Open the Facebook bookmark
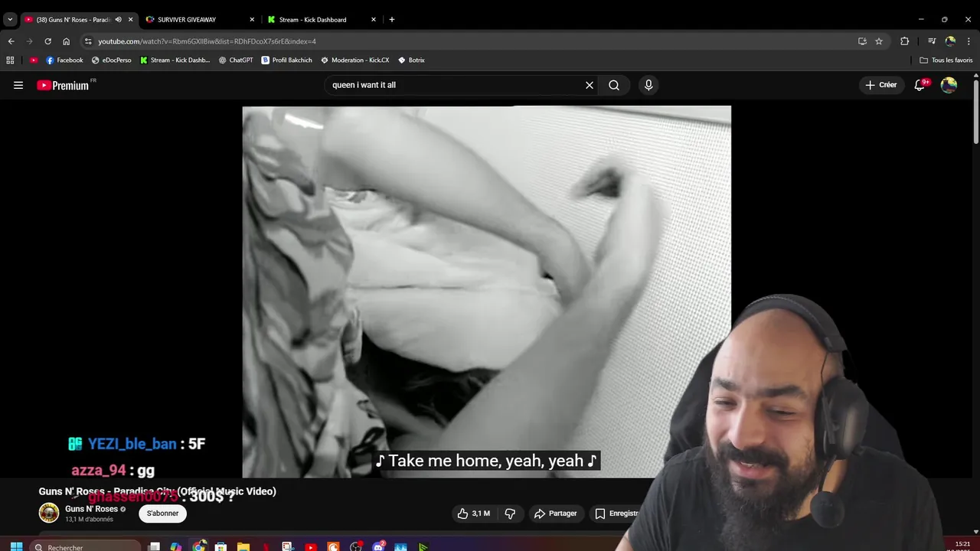 point(64,60)
